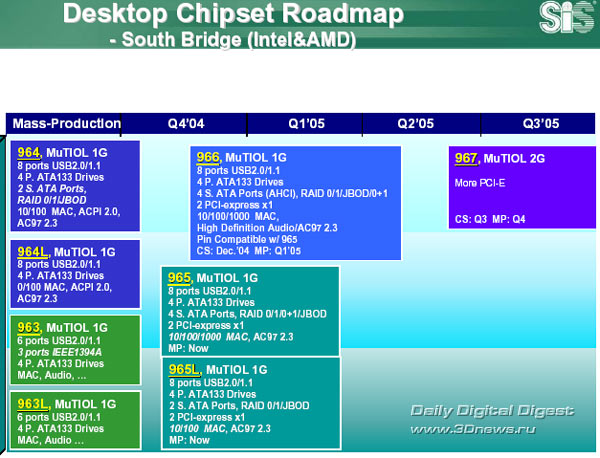Click the yellow '963L' chipset name
Viewport: 600px width, 458px height.
(33, 404)
